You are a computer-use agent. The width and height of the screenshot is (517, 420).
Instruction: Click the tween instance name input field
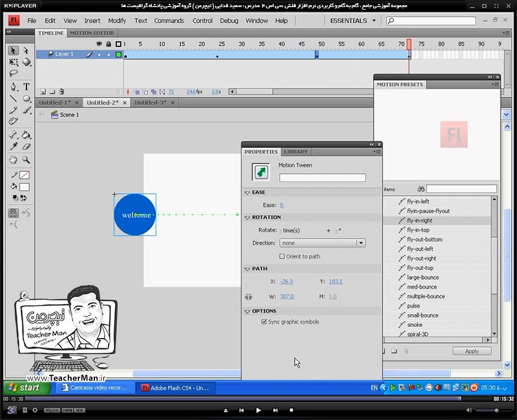322,178
